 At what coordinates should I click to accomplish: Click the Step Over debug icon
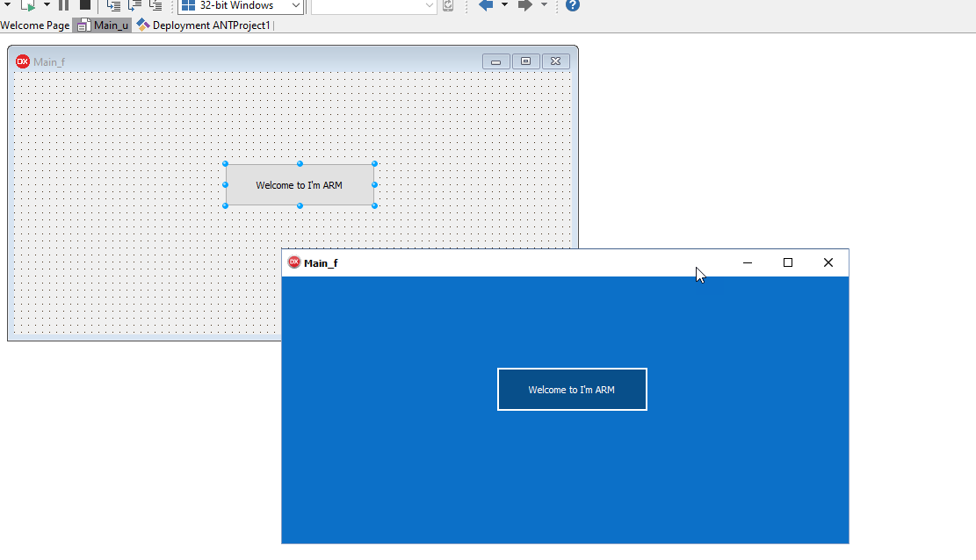tap(134, 5)
